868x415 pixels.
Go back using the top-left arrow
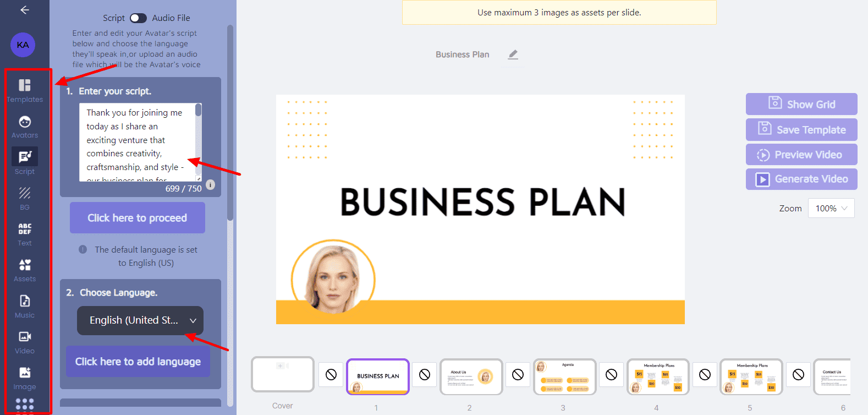[x=25, y=10]
